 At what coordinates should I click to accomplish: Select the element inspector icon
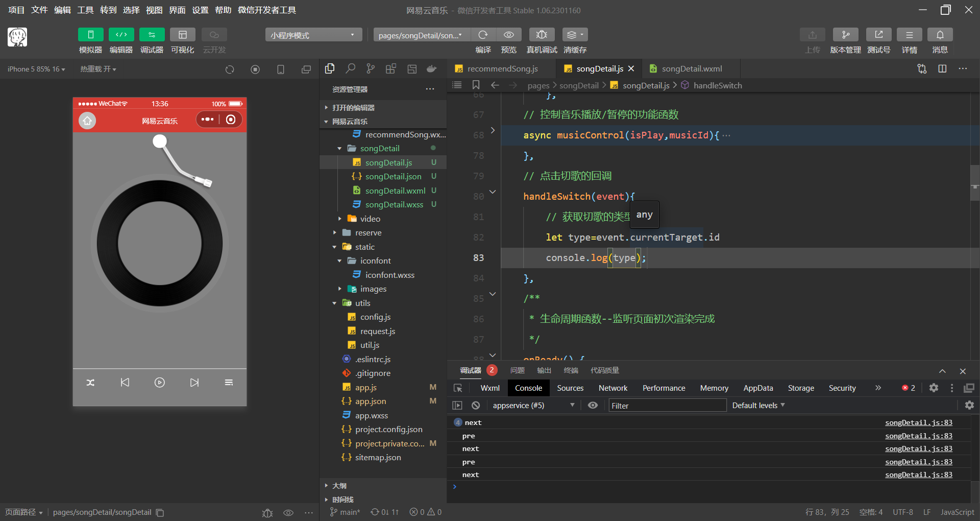pos(458,388)
